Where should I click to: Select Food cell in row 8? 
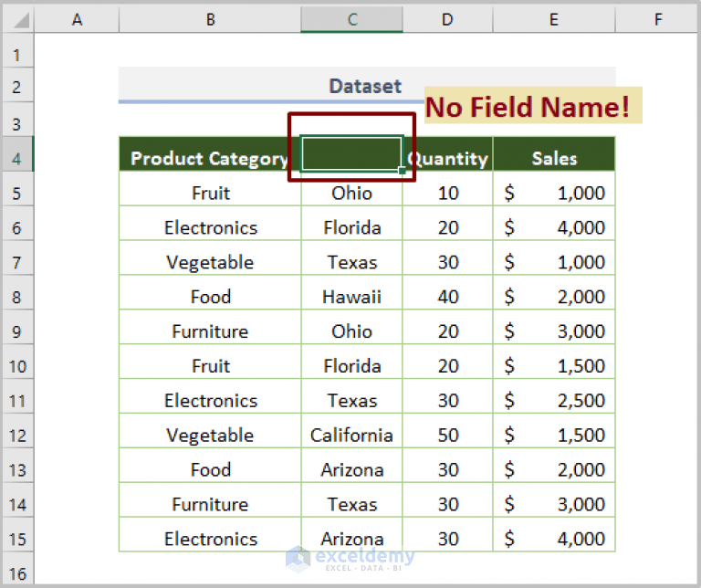coord(210,292)
